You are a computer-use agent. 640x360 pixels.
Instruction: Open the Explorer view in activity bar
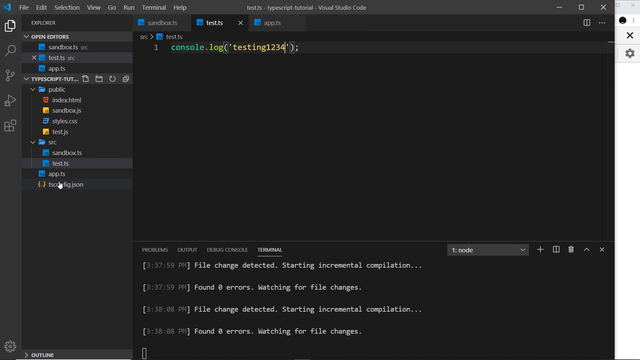[x=10, y=26]
